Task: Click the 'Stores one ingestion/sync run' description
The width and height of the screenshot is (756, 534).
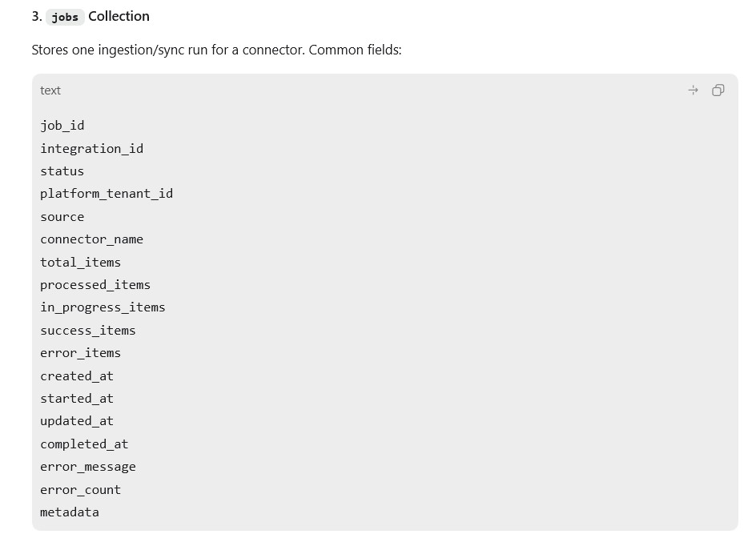Action: pyautogui.click(x=216, y=50)
